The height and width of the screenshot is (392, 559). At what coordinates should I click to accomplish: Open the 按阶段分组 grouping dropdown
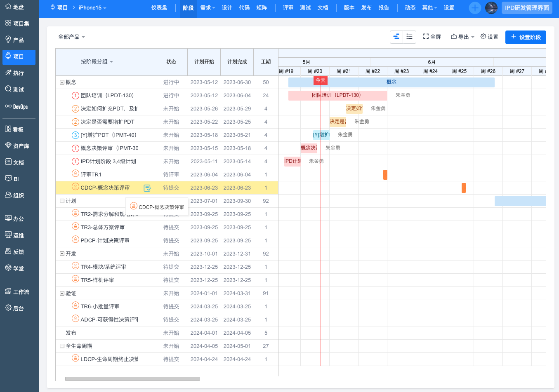[97, 62]
